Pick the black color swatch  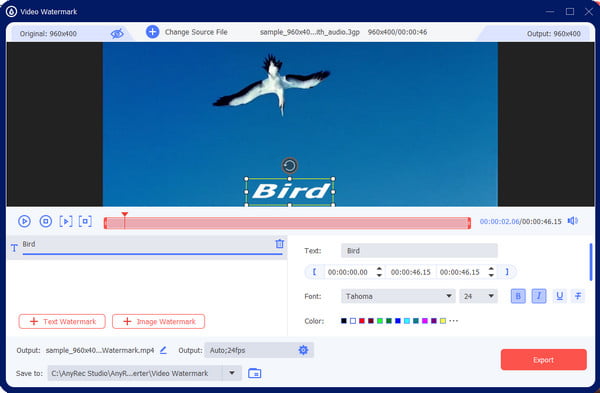coord(344,321)
